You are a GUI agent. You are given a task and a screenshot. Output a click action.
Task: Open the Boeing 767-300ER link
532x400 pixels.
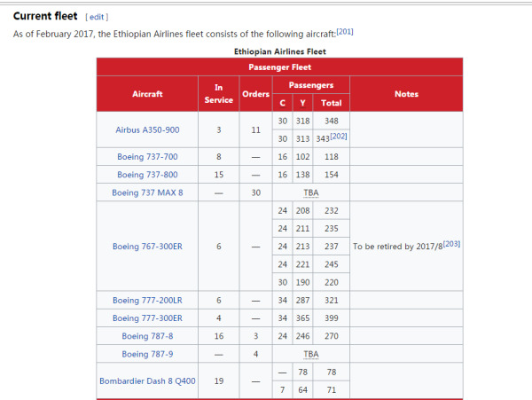(x=147, y=247)
